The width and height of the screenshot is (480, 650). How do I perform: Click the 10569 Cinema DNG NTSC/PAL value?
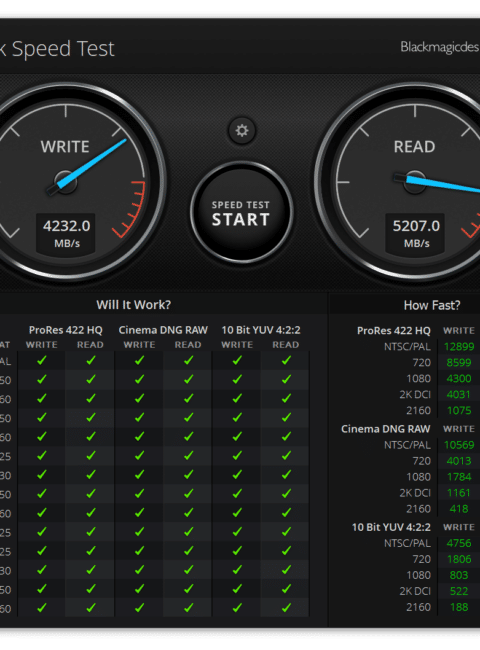pyautogui.click(x=459, y=445)
